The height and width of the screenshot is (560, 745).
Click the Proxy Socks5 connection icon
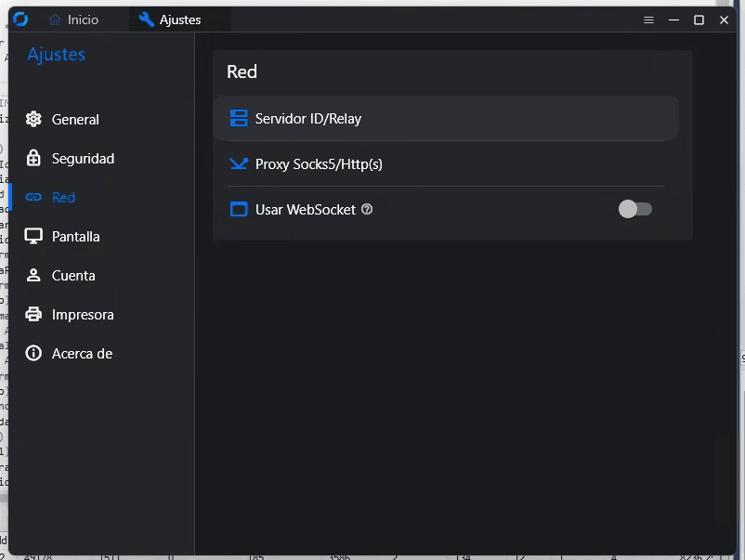click(x=239, y=163)
